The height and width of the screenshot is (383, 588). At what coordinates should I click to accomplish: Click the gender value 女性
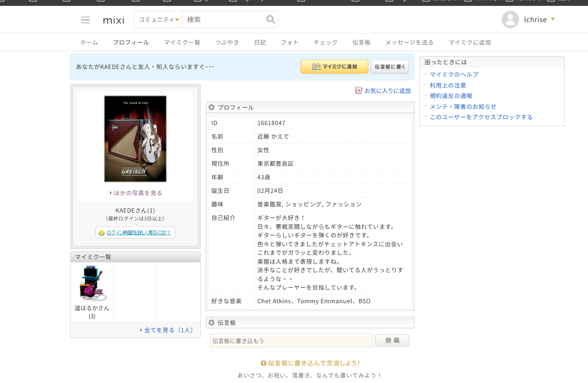click(263, 150)
